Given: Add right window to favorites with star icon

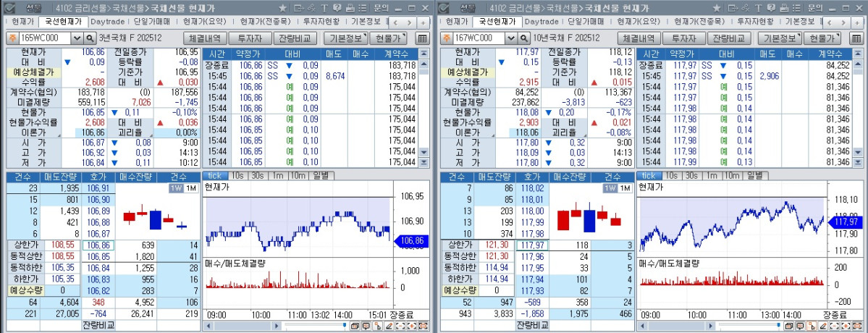Looking at the screenshot, I should coord(716,8).
